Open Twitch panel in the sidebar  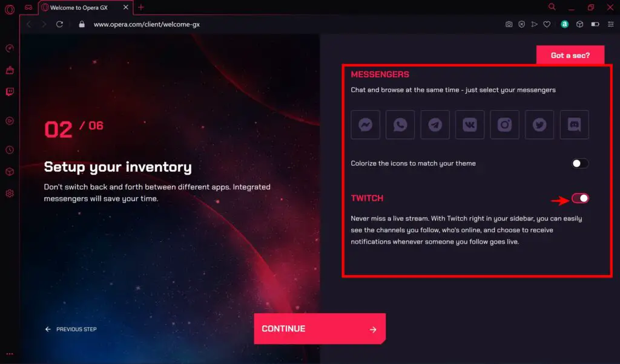pyautogui.click(x=10, y=92)
